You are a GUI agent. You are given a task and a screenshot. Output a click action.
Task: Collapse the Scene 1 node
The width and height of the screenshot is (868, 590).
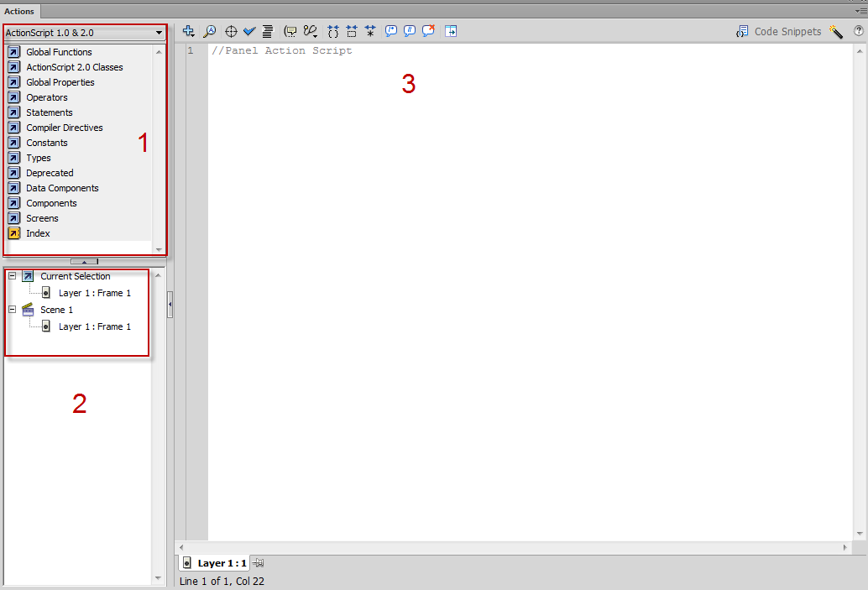click(x=13, y=310)
